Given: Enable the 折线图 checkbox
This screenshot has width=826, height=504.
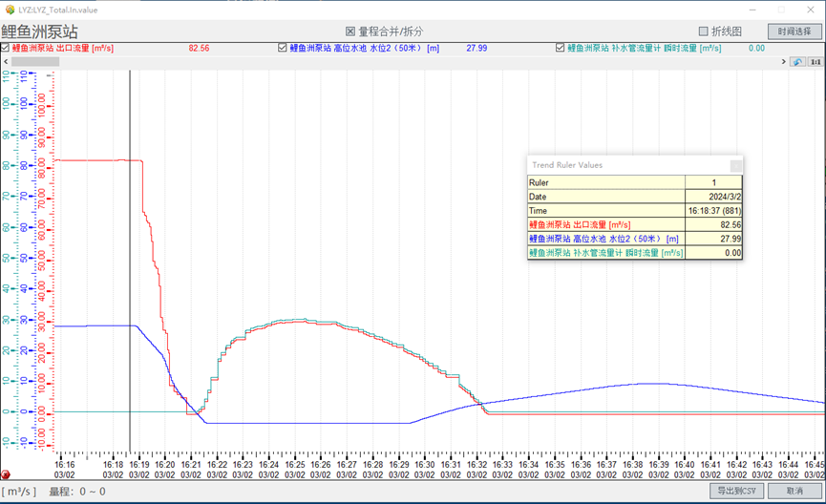Looking at the screenshot, I should tap(704, 31).
